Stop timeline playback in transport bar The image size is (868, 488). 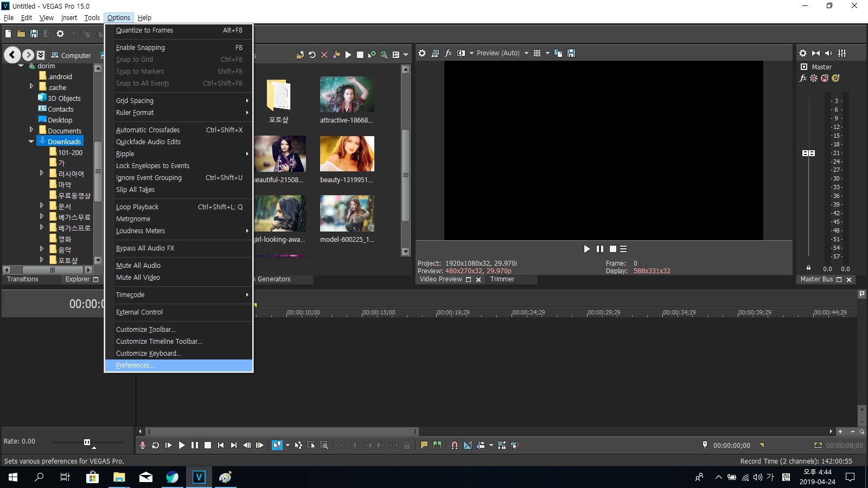208,445
